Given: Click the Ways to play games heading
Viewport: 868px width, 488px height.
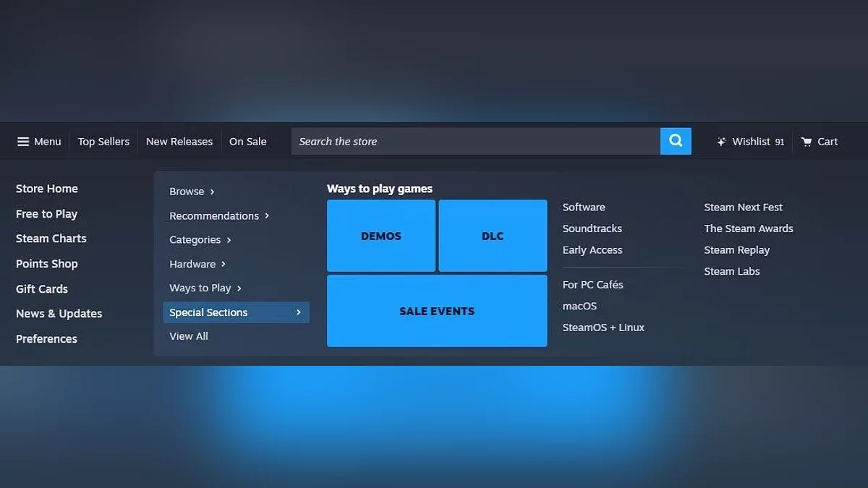Looking at the screenshot, I should point(380,189).
